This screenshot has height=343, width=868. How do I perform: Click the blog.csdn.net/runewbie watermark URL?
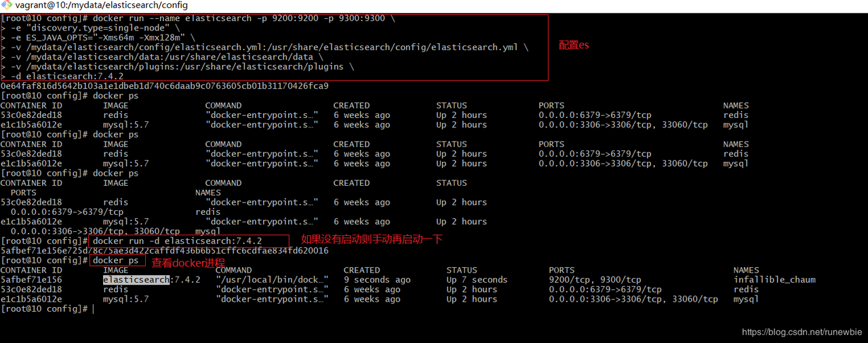coord(802,332)
